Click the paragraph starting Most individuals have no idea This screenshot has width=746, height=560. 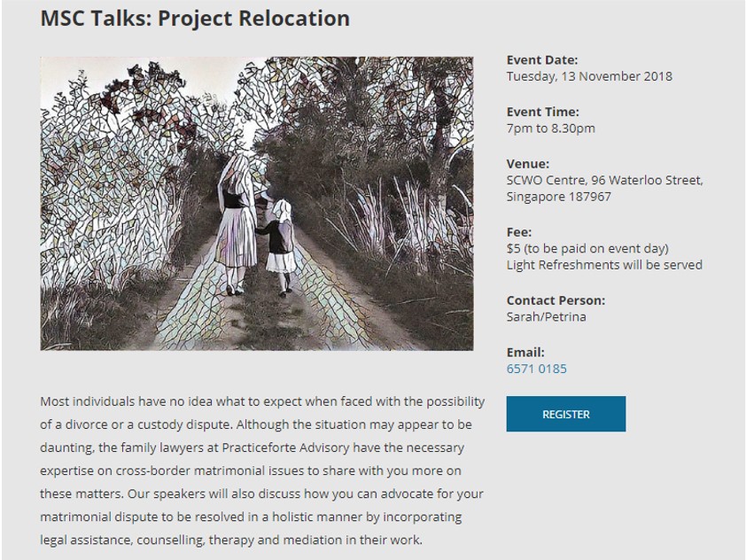[262, 471]
